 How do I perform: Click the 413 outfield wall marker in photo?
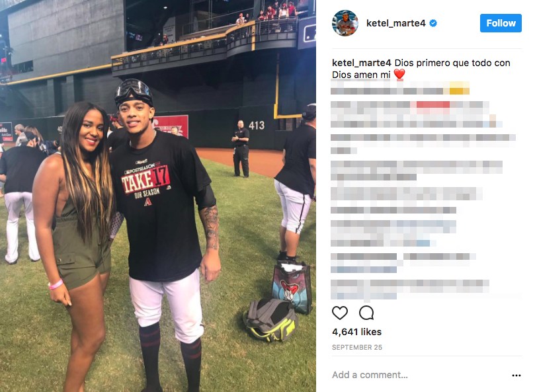tap(257, 126)
